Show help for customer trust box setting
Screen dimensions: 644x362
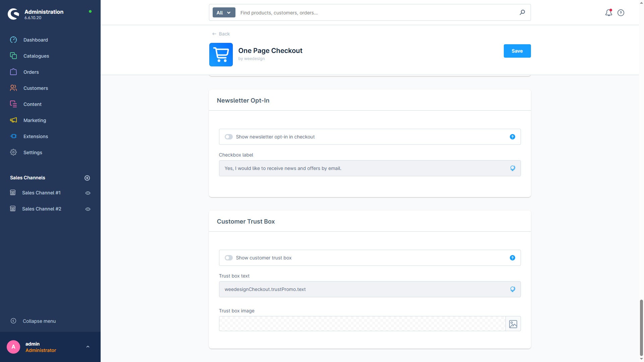pos(513,258)
